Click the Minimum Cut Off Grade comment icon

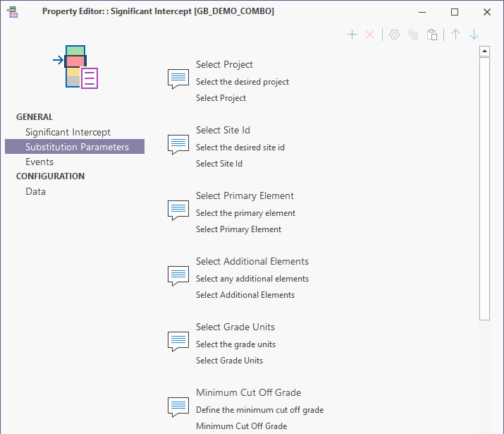click(178, 407)
